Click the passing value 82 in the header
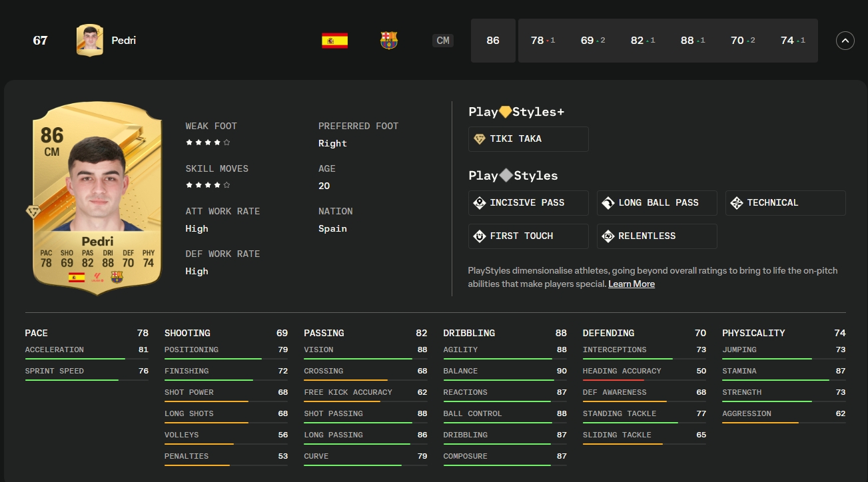This screenshot has width=868, height=482. (x=637, y=41)
